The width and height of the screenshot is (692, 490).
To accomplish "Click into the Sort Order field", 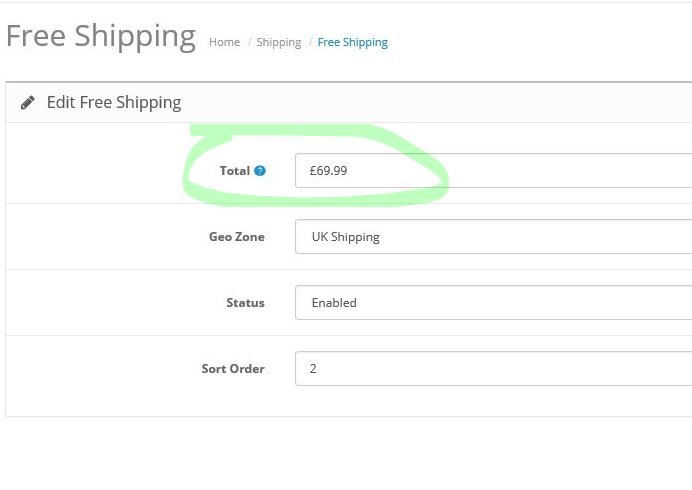I will tap(493, 369).
